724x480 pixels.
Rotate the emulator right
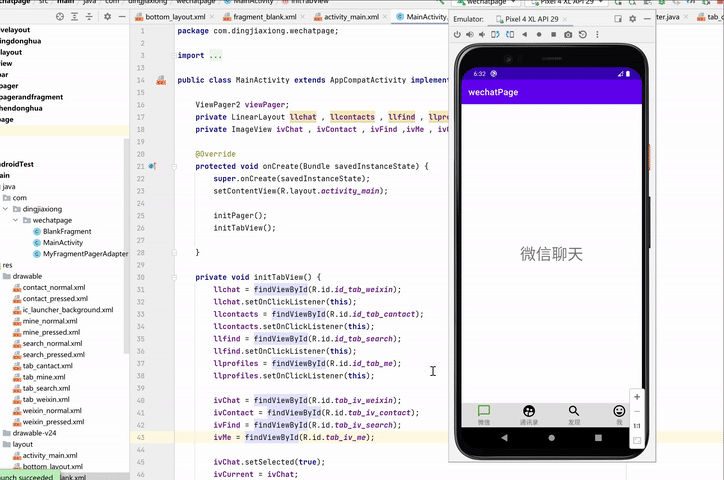pos(510,35)
